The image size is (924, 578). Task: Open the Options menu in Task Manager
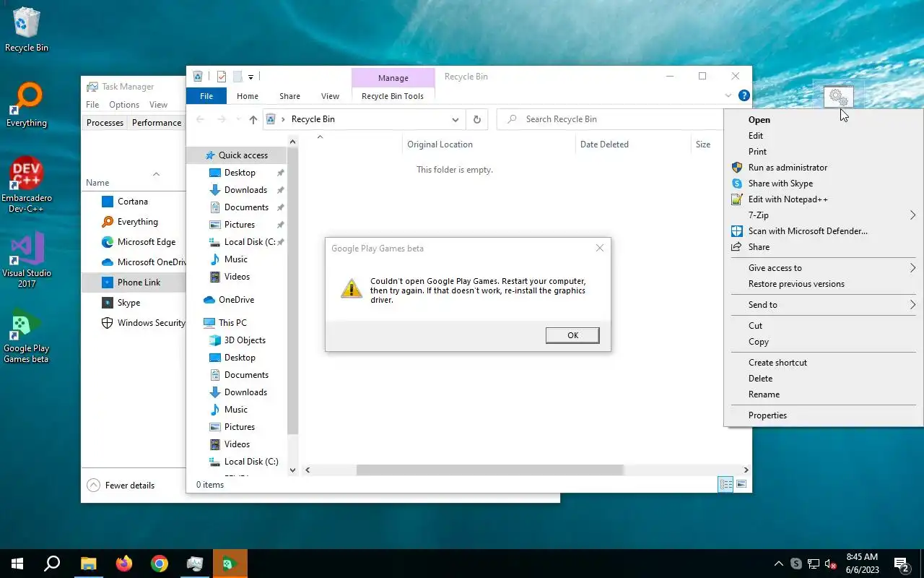click(x=124, y=105)
